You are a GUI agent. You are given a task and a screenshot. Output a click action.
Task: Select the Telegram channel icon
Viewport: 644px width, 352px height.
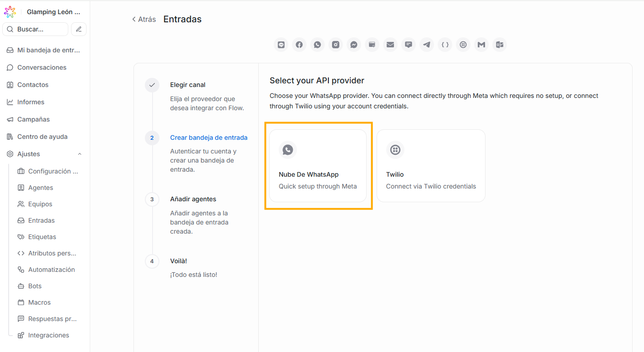click(427, 45)
